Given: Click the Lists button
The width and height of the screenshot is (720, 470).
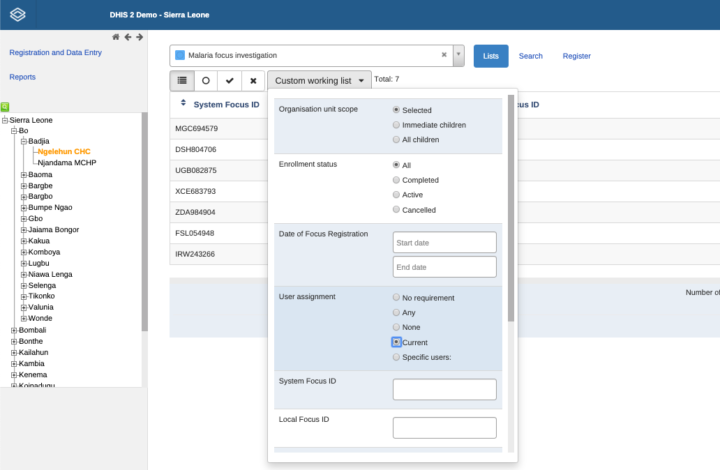Looking at the screenshot, I should 491,56.
